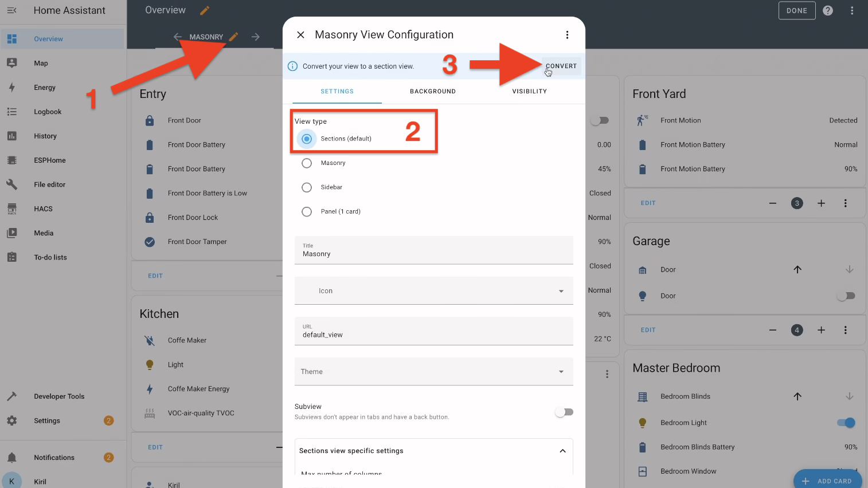Screen dimensions: 868x488
Task: Move the view right with arrow
Action: tap(256, 37)
